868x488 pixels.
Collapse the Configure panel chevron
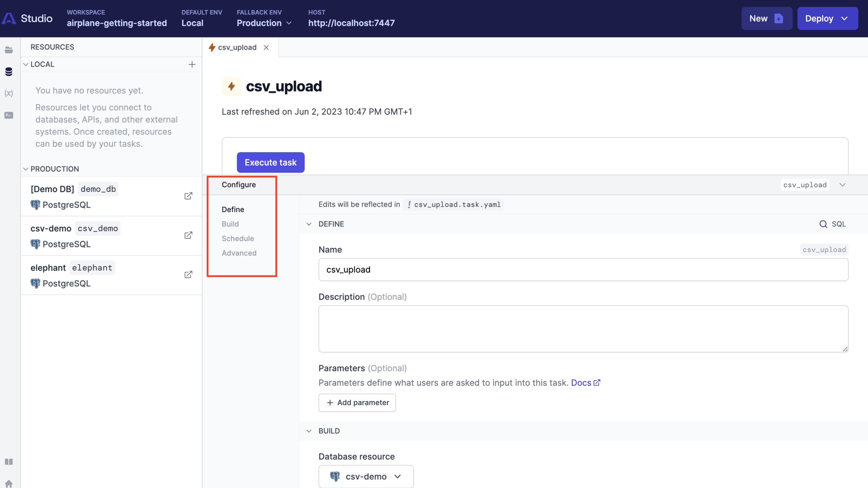842,185
